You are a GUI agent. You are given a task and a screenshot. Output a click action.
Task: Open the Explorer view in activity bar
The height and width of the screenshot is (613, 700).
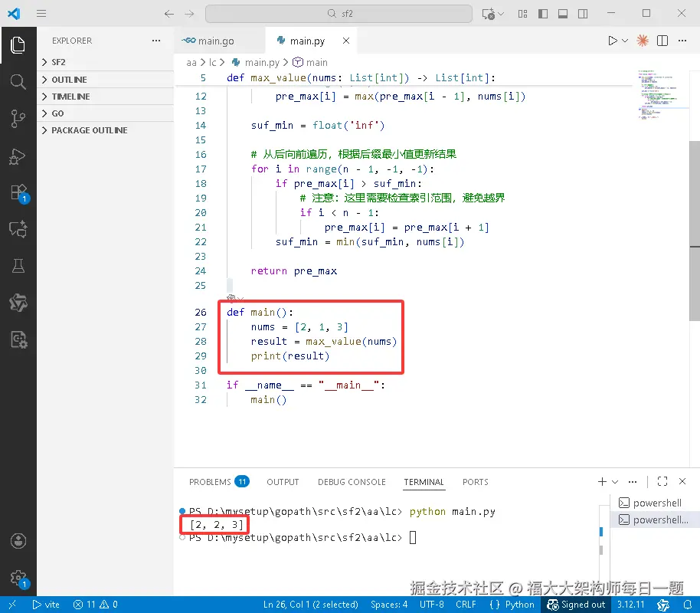(18, 44)
